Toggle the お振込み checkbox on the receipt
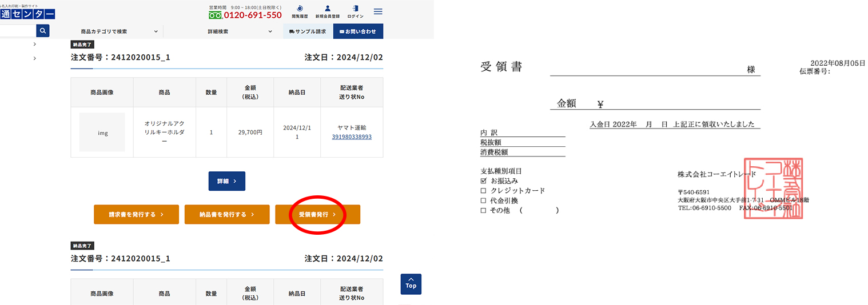This screenshot has height=305, width=868. (x=484, y=180)
